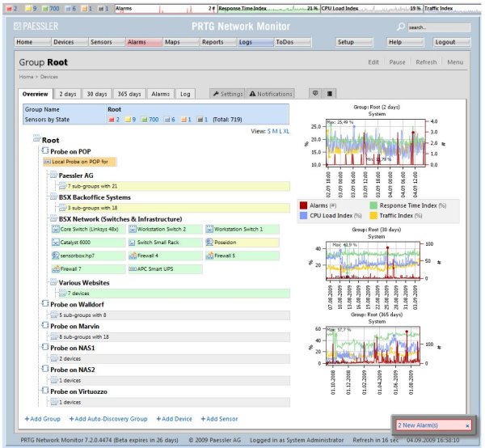The image size is (485, 448).
Task: Open the Settings tab
Action: (x=228, y=94)
